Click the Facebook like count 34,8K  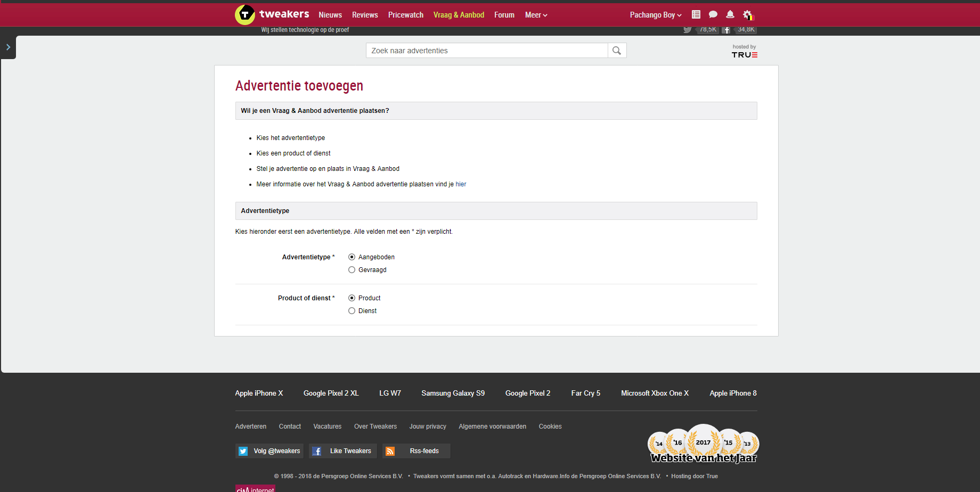click(746, 30)
